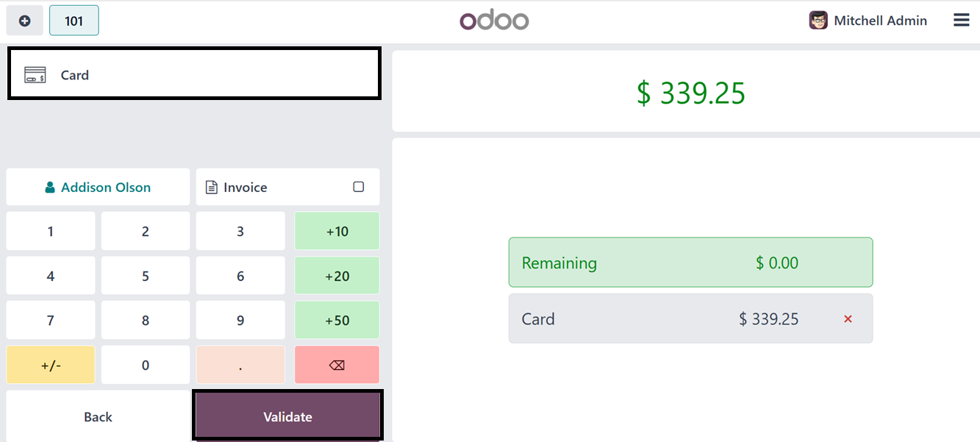
Task: Click the customer icon beside Addison Olson
Action: 50,188
